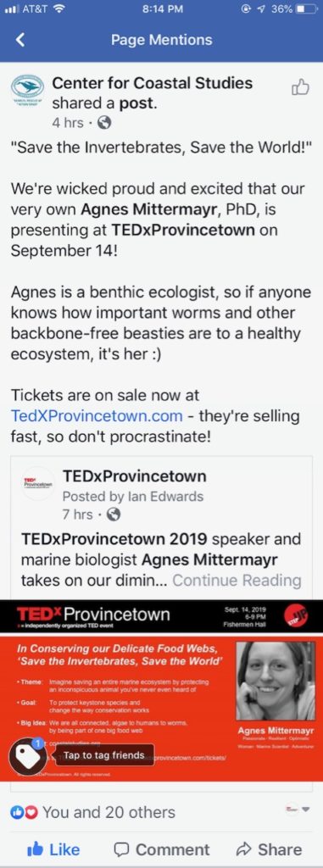Open TEDxProvincetown page avatar
The width and height of the screenshot is (323, 868).
pyautogui.click(x=37, y=483)
